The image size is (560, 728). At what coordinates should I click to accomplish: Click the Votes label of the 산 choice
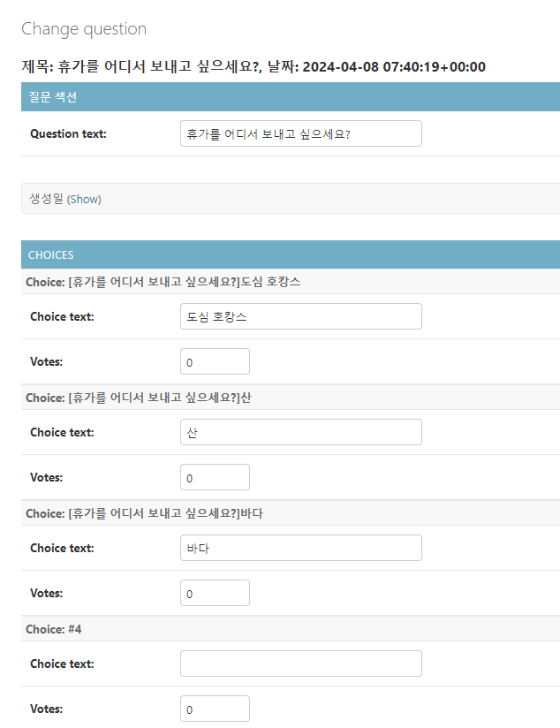click(46, 477)
